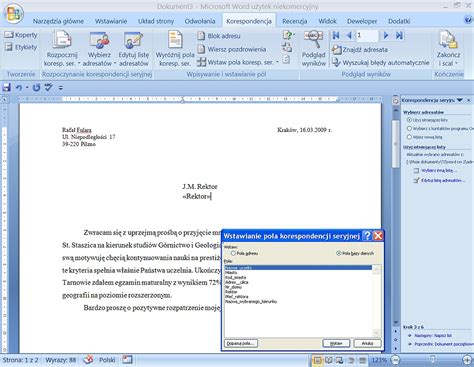Customize Quick Access Toolbar dropdown
Screen dimensions: 474x367
(61, 88)
